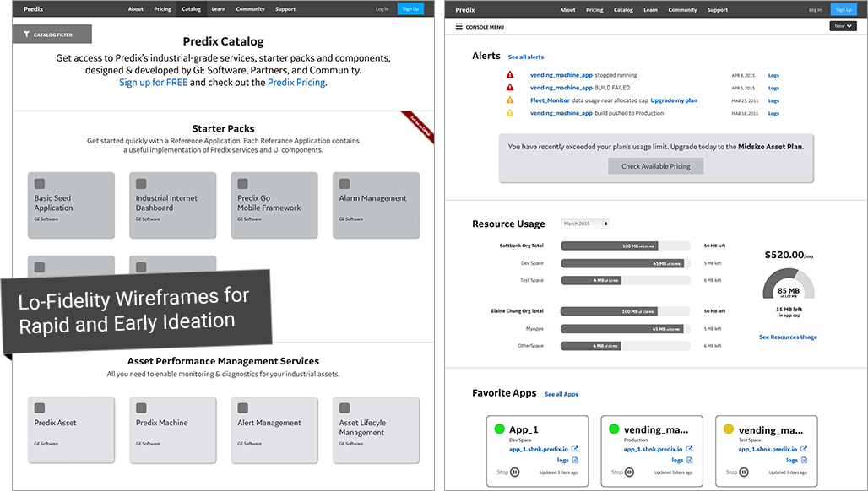Screen dimensions: 868x491
Task: Open the 'See all alerts' link
Action: click(x=526, y=57)
